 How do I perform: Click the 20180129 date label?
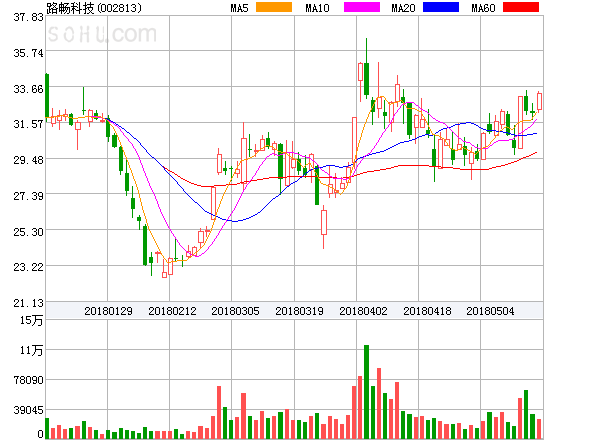108,311
